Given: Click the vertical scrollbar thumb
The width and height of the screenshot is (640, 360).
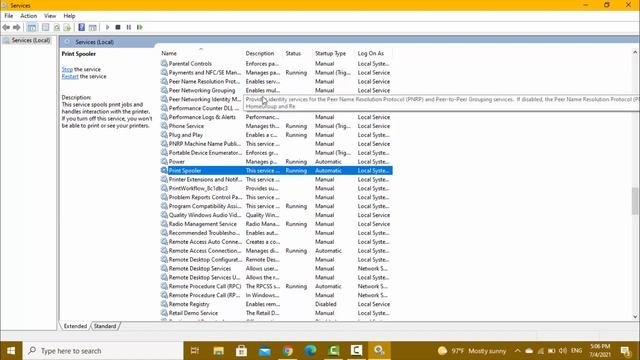Looking at the screenshot, I should [x=635, y=200].
